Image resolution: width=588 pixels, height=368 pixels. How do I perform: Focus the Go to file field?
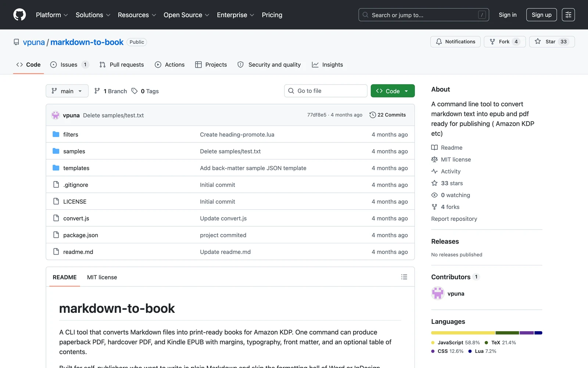326,91
